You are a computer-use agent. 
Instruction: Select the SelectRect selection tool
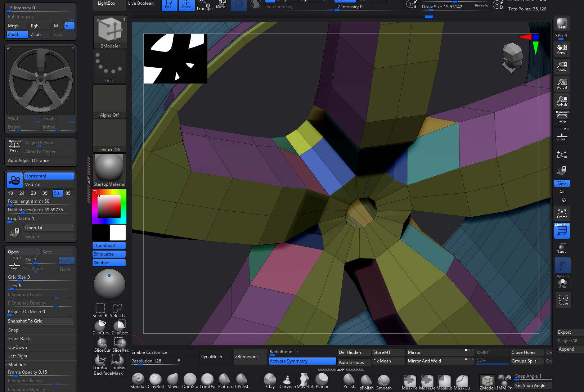[100, 310]
